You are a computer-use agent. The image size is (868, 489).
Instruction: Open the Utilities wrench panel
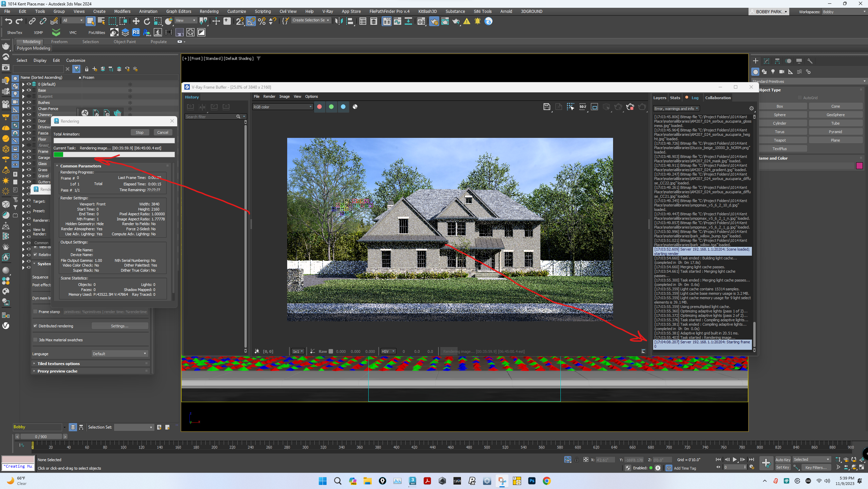point(810,61)
